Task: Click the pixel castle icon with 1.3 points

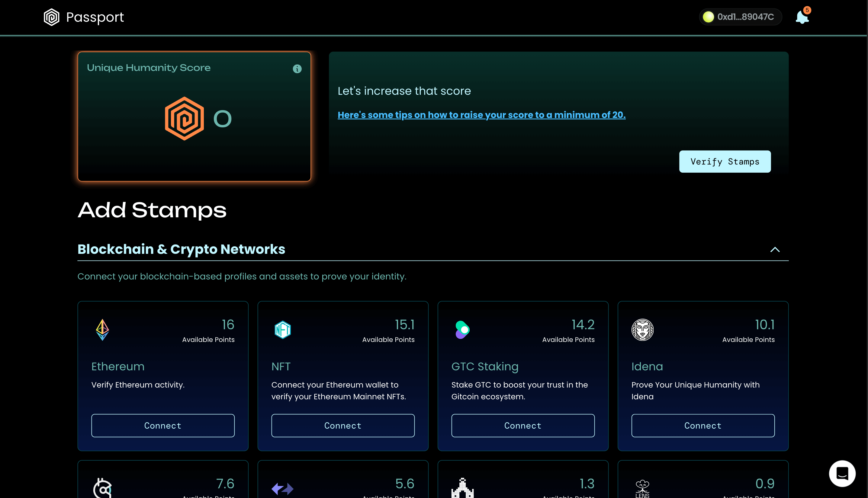Action: pyautogui.click(x=462, y=488)
